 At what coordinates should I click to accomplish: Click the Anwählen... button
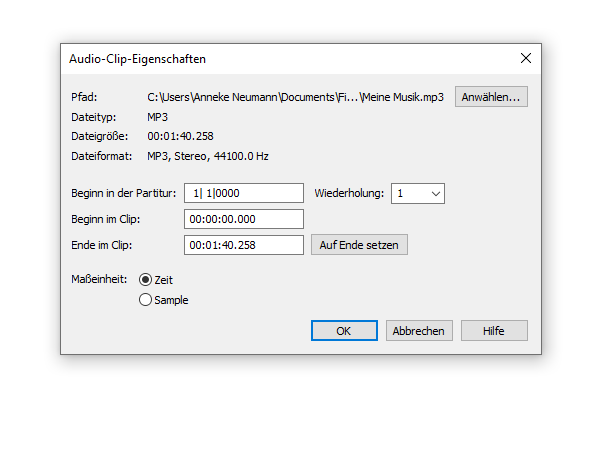pos(491,97)
